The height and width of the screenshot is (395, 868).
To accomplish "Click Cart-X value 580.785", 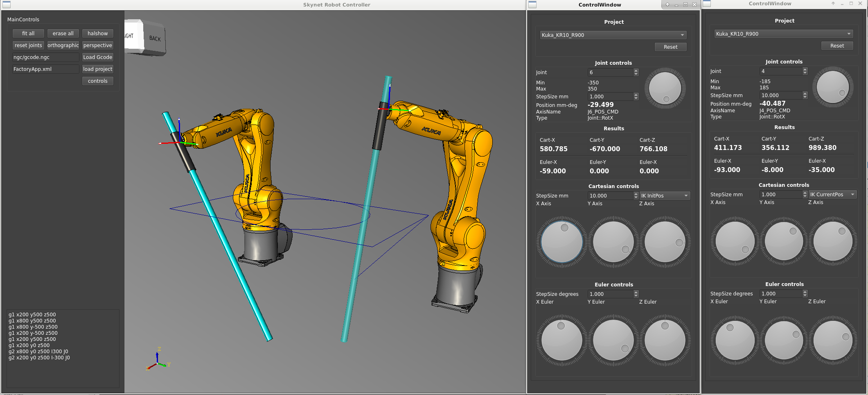I will point(553,149).
